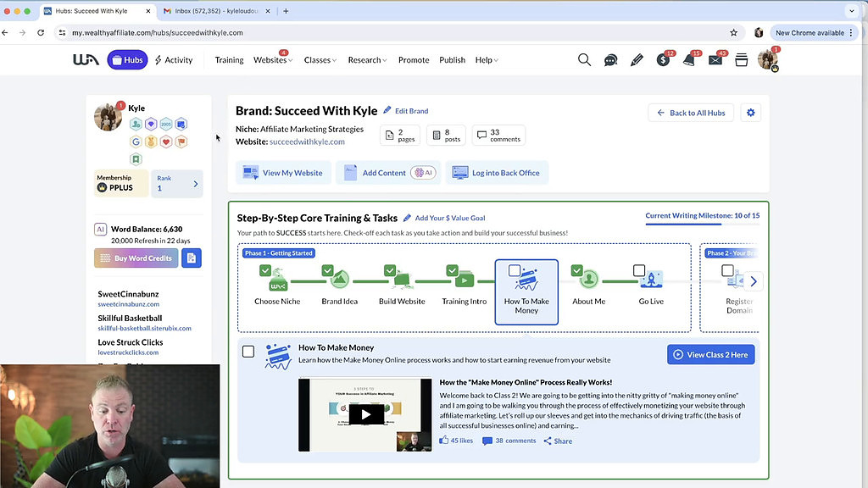Open the succeedwithkyle.com website link
Image resolution: width=868 pixels, height=488 pixels.
pos(307,141)
